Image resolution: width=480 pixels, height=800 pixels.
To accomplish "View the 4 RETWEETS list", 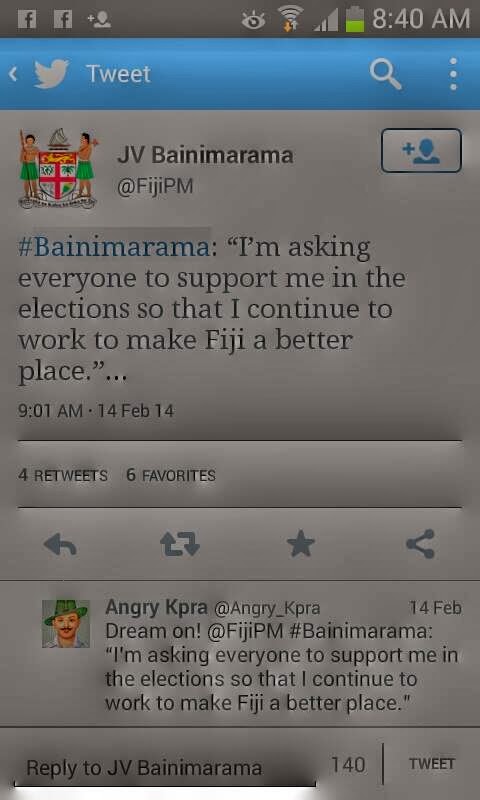I will (x=63, y=475).
